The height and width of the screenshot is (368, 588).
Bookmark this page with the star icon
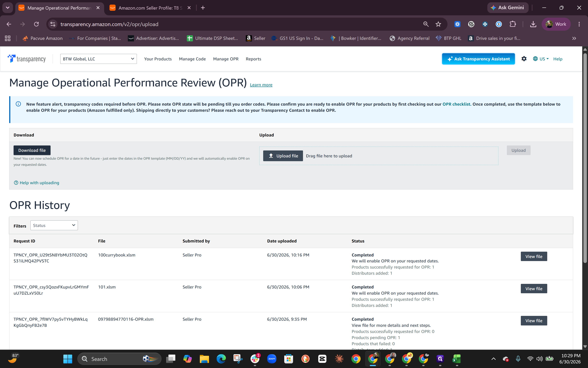click(x=438, y=24)
